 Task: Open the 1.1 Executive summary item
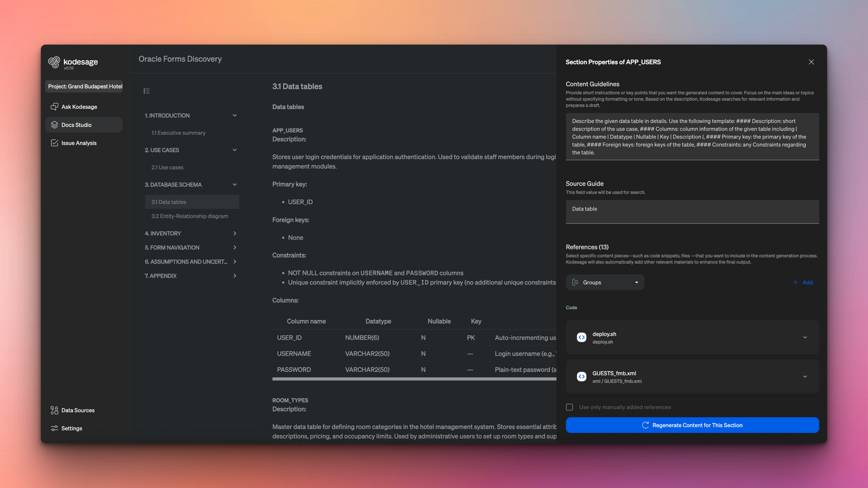pyautogui.click(x=178, y=133)
